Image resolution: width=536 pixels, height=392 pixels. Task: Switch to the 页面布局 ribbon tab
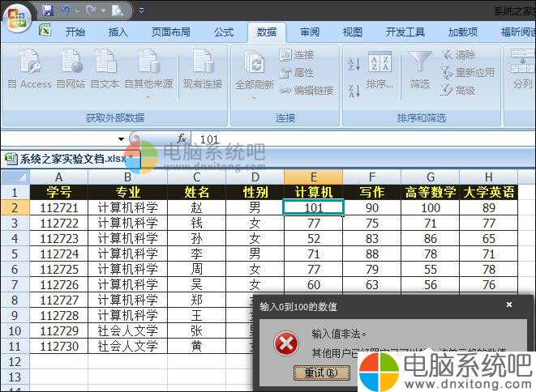[171, 32]
